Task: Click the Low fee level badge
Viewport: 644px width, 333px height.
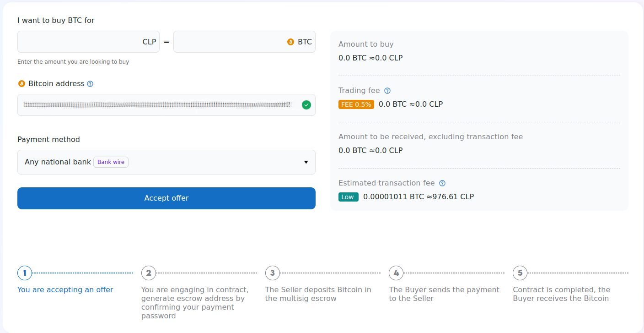Action: (349, 197)
